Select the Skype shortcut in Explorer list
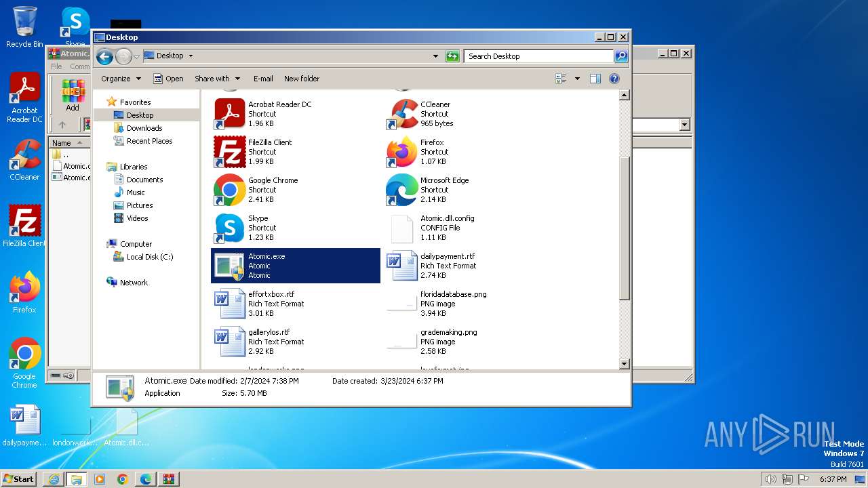868x488 pixels. click(x=295, y=228)
